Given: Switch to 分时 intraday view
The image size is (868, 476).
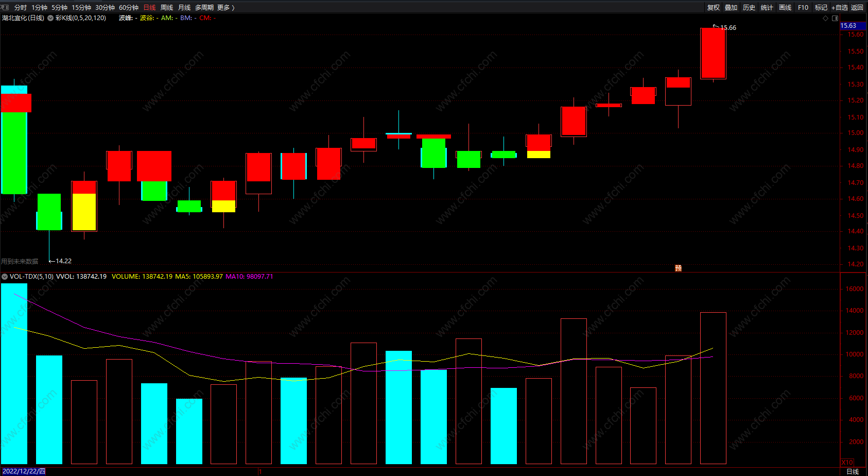Looking at the screenshot, I should (x=21, y=7).
